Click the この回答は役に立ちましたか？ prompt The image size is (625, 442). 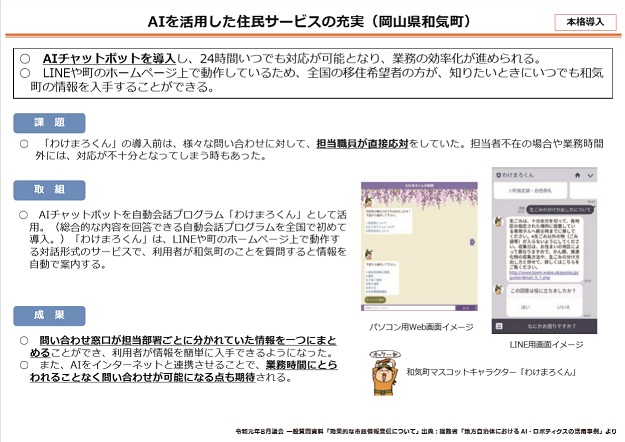coord(543,291)
